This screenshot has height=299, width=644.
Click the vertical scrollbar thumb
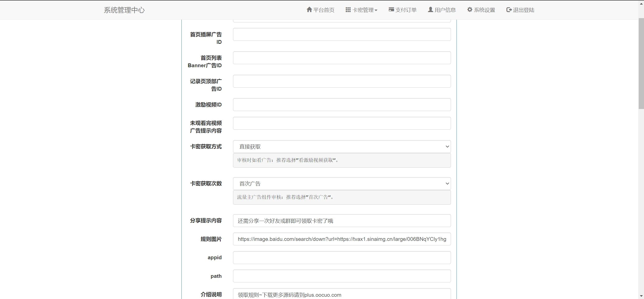[x=641, y=63]
